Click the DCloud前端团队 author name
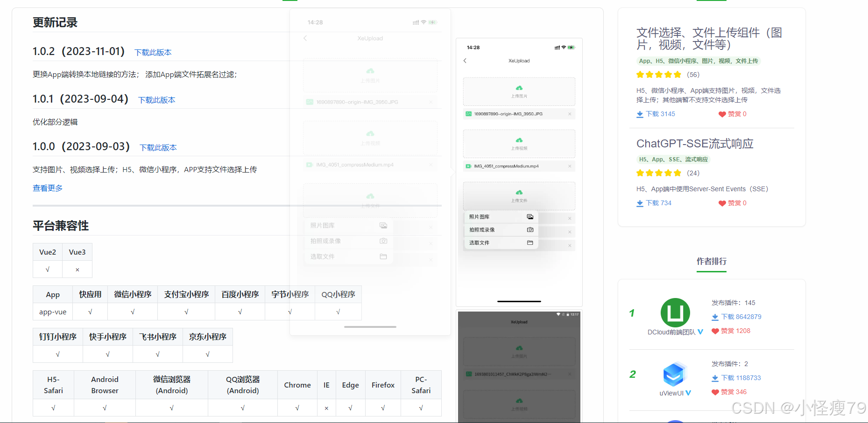868x423 pixels. 671,332
